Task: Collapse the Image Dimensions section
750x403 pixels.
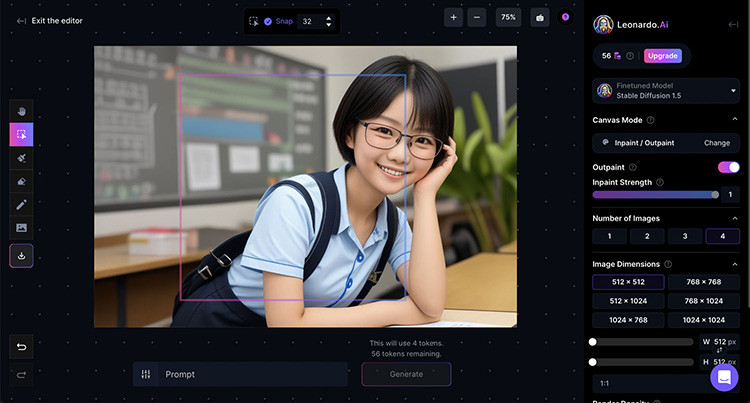Action: point(735,264)
